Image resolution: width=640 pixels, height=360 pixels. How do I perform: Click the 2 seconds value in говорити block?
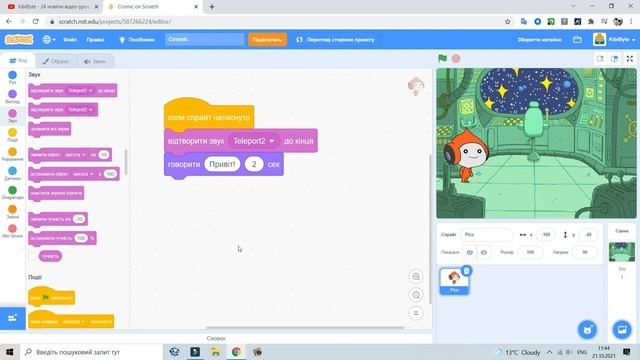(x=254, y=164)
